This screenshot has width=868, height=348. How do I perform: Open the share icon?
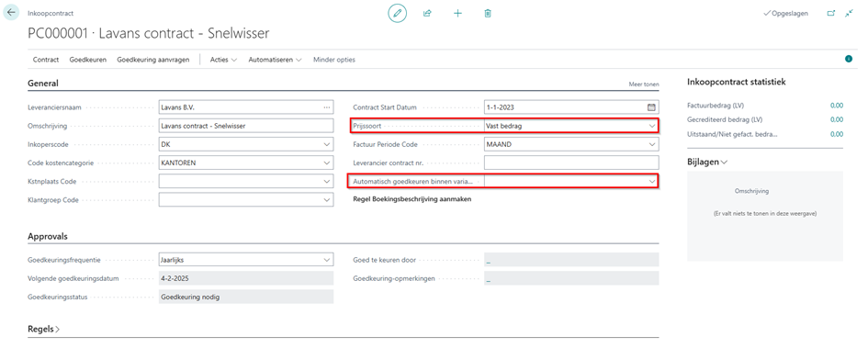[427, 13]
